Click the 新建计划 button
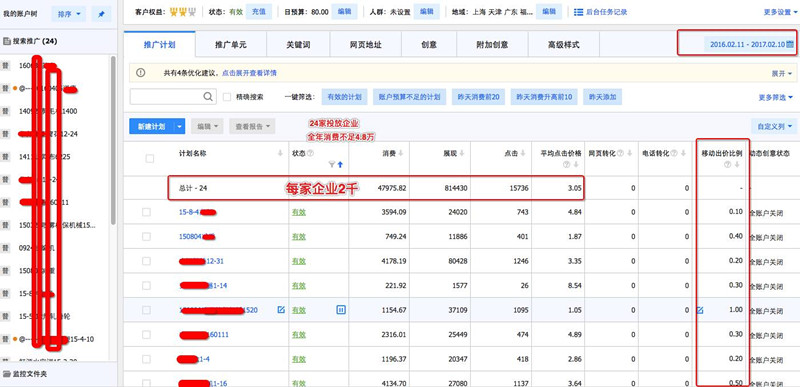Image resolution: width=800 pixels, height=387 pixels. (152, 126)
